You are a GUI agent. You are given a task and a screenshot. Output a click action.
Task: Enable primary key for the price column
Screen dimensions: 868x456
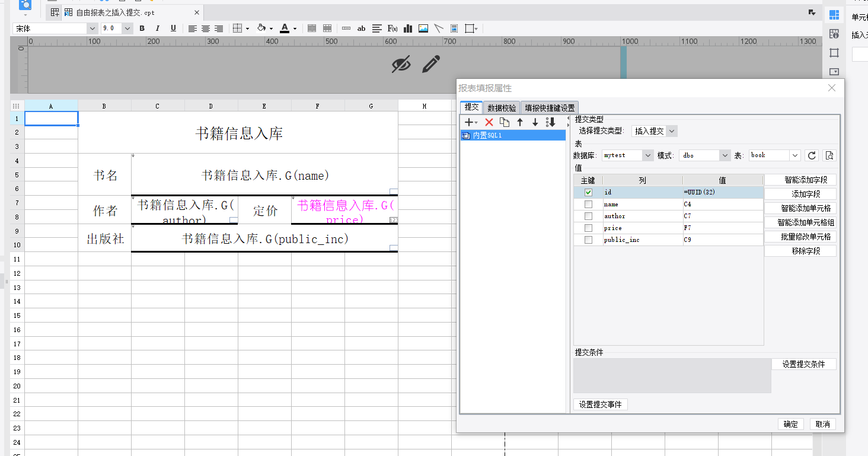588,228
